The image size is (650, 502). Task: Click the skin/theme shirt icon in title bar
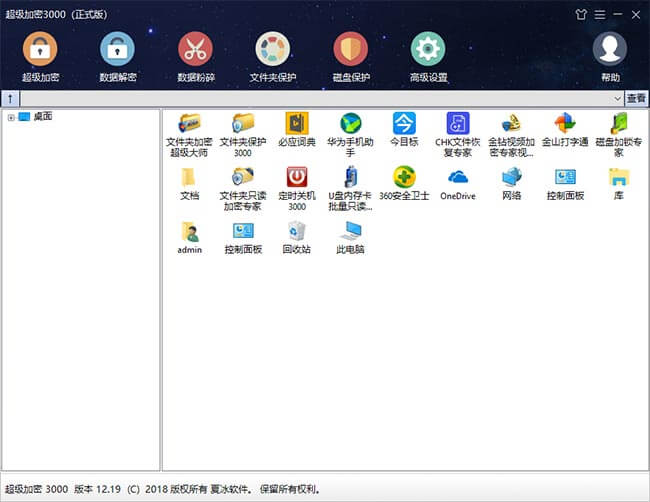tap(581, 15)
